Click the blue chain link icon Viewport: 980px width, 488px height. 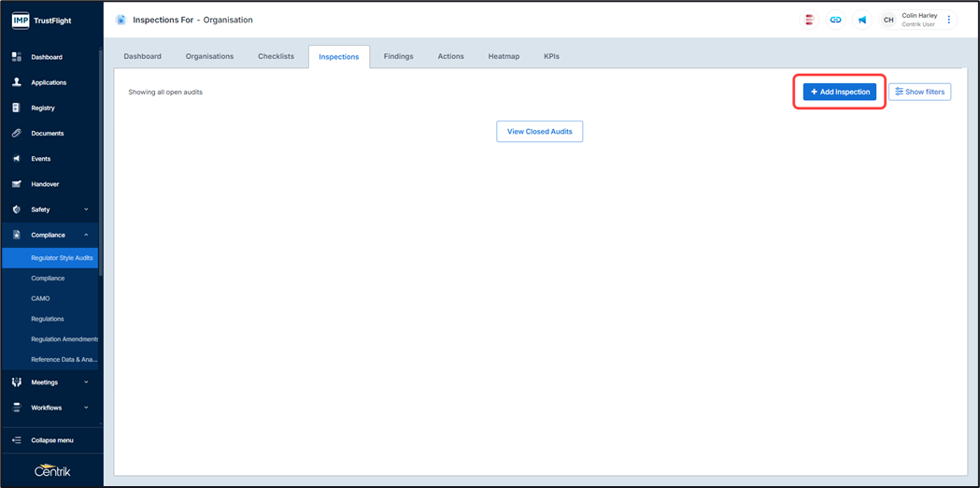click(835, 20)
